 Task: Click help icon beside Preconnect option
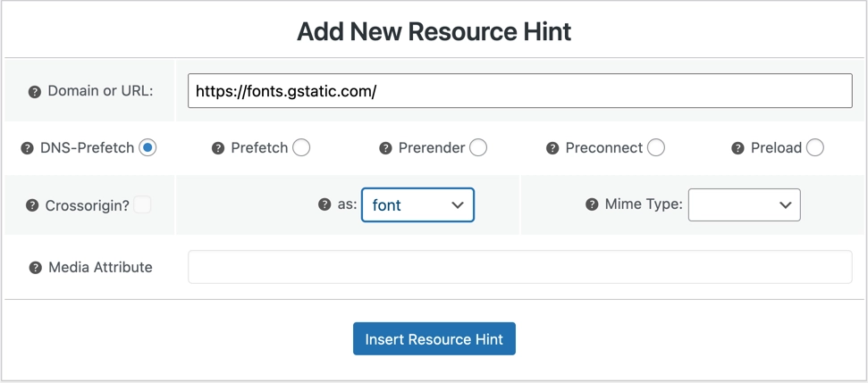point(552,148)
